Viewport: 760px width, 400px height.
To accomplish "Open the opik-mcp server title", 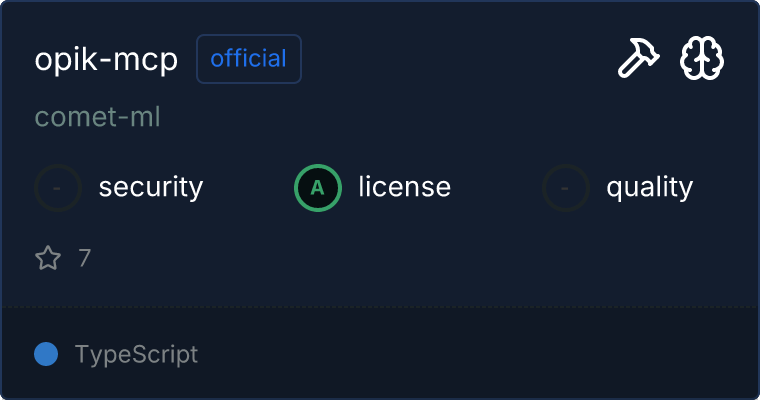I will point(106,60).
